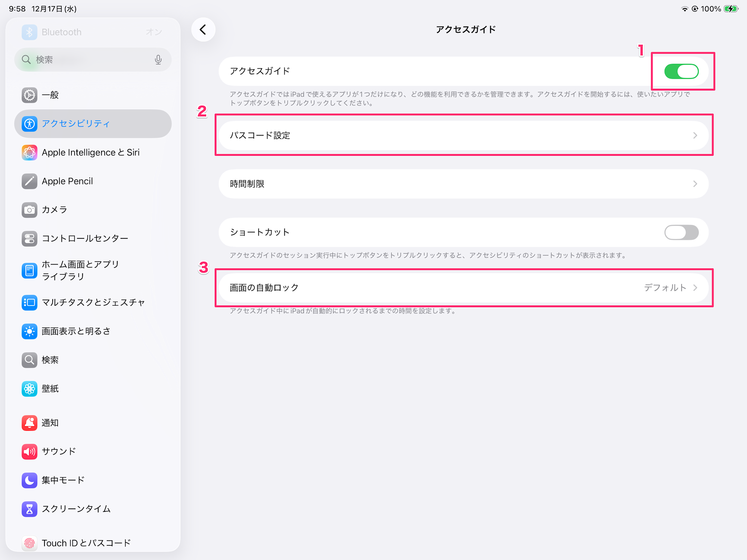The image size is (747, 560).
Task: Click the Apple Intelligence と Siri icon
Action: tap(29, 152)
